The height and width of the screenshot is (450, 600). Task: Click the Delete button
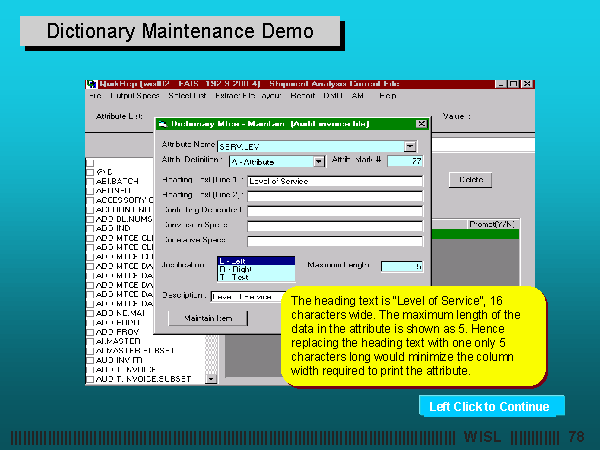tap(469, 180)
